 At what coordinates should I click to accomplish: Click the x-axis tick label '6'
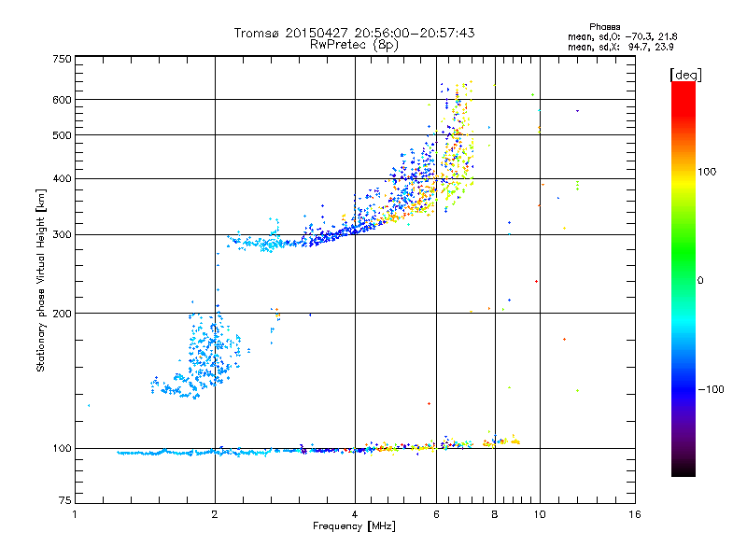pyautogui.click(x=436, y=514)
